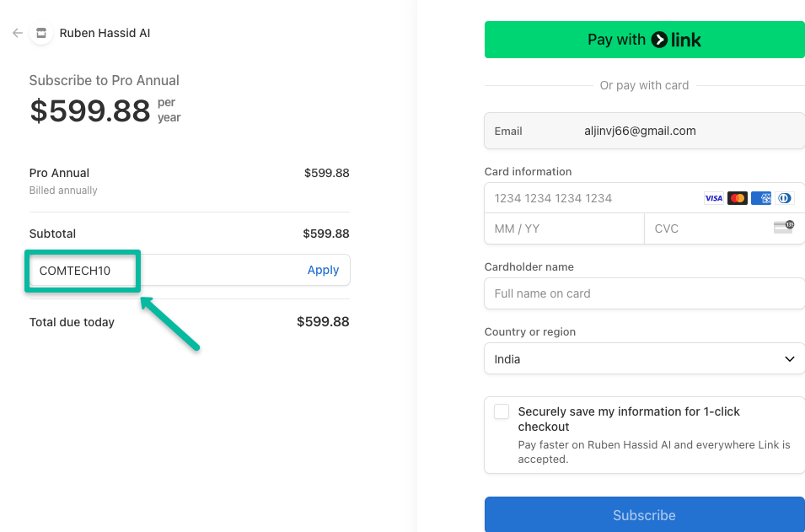Screen dimensions: 805x532
Task: Apply the COMTECH10 promo code
Action: (323, 270)
